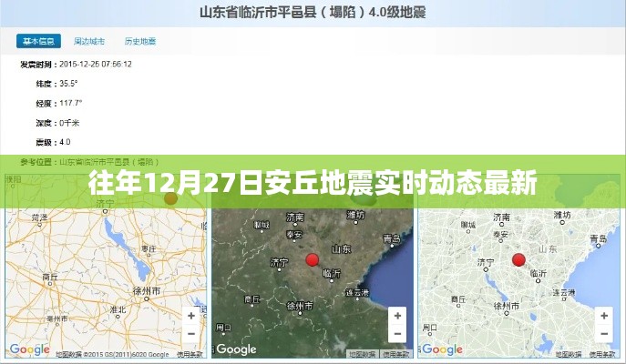Zoom out on the left map

pyautogui.click(x=190, y=334)
